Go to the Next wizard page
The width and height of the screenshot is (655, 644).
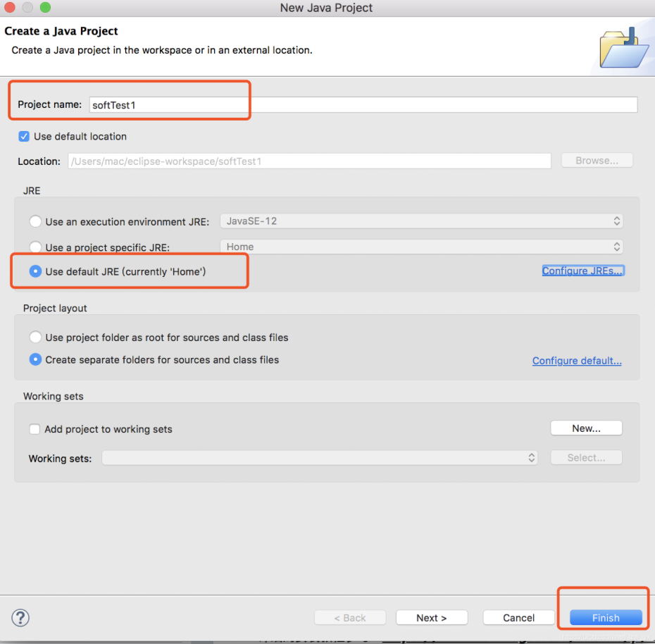pyautogui.click(x=432, y=618)
